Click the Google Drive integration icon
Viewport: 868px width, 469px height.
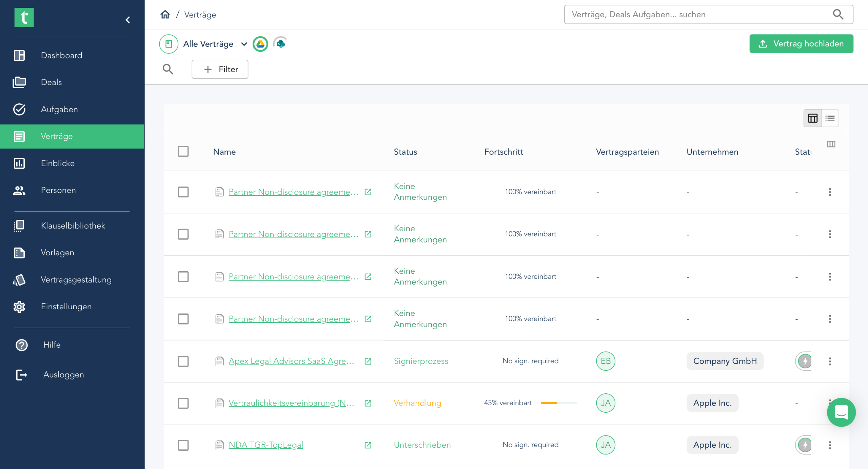click(x=260, y=44)
